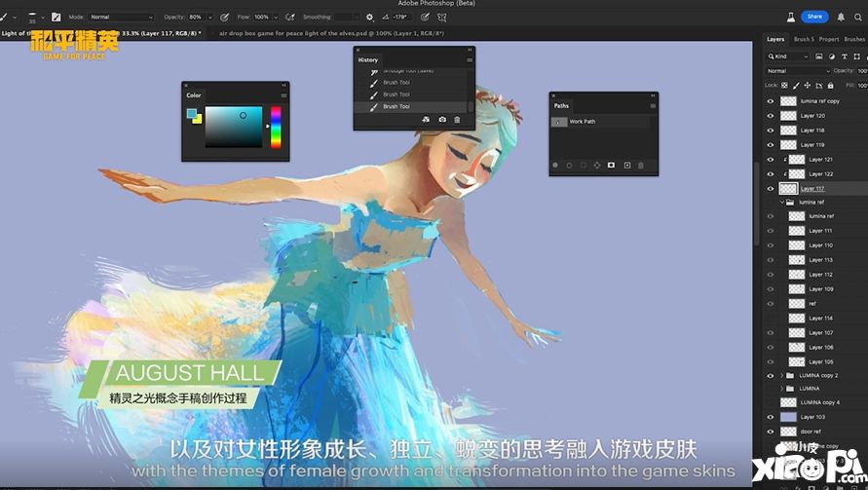Open symmetry paint butterfly icon
868x490 pixels.
click(x=441, y=18)
